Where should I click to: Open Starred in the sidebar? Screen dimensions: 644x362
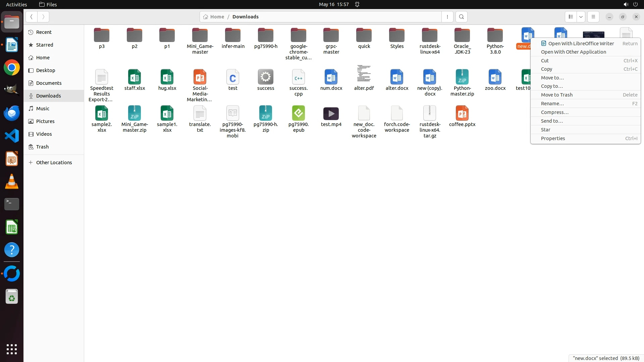pos(45,45)
